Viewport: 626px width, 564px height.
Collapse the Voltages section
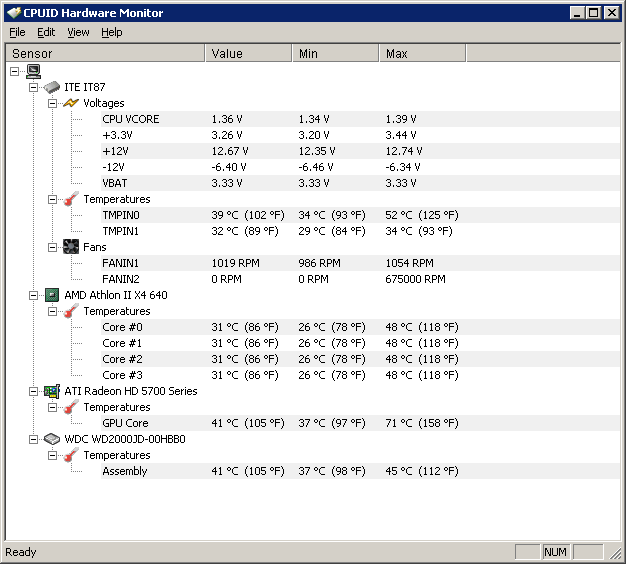(52, 103)
